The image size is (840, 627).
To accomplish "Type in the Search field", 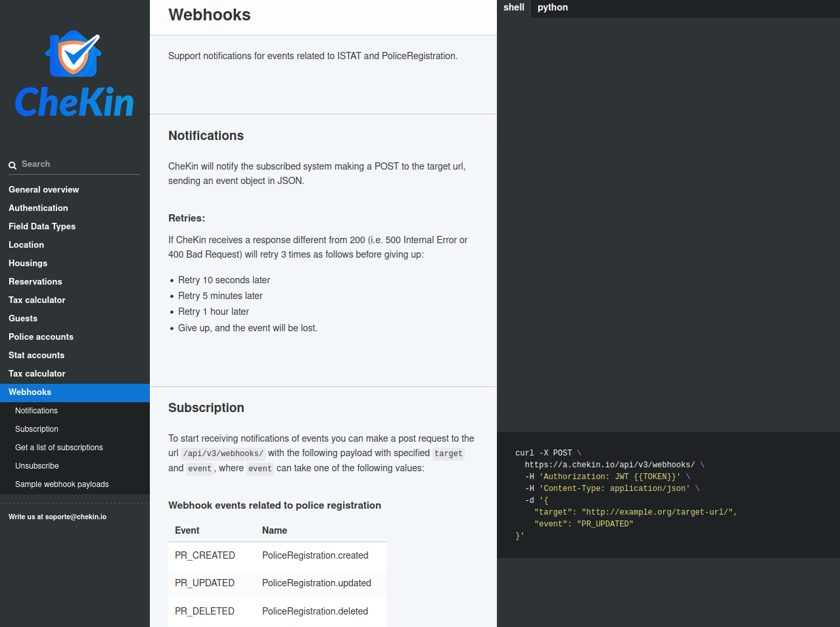I will (79, 164).
